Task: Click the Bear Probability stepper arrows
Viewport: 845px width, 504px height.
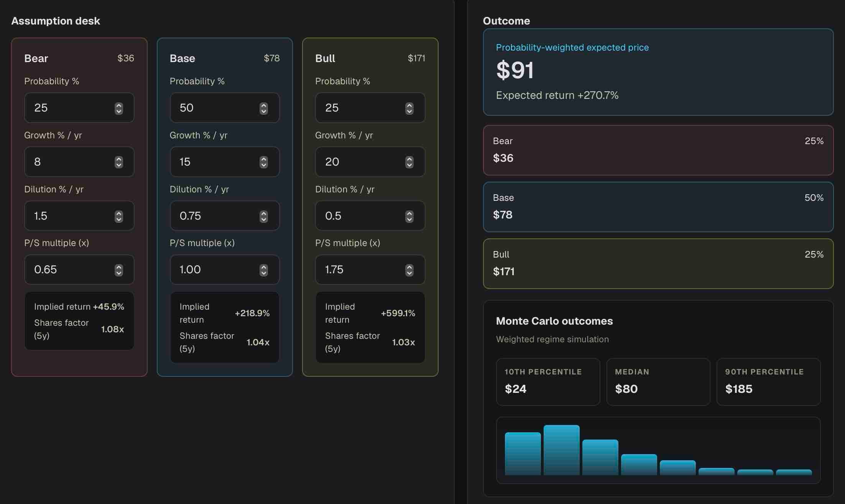Action: (x=119, y=108)
